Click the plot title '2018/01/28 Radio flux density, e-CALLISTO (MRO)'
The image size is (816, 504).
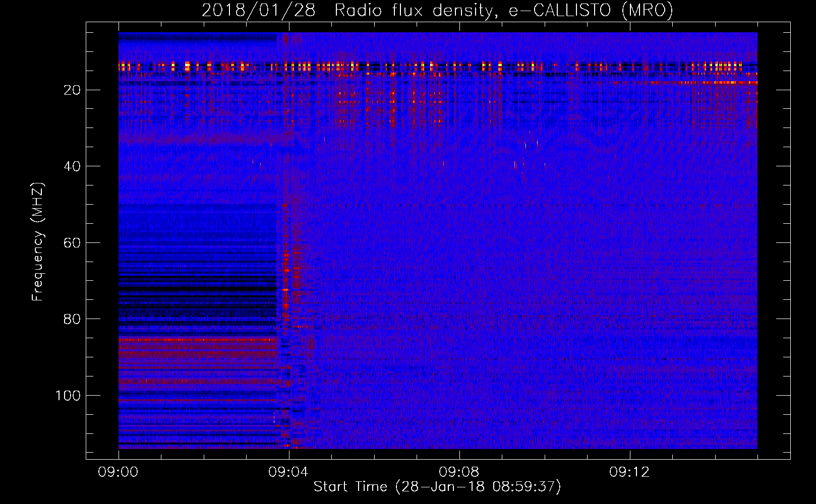(x=437, y=10)
